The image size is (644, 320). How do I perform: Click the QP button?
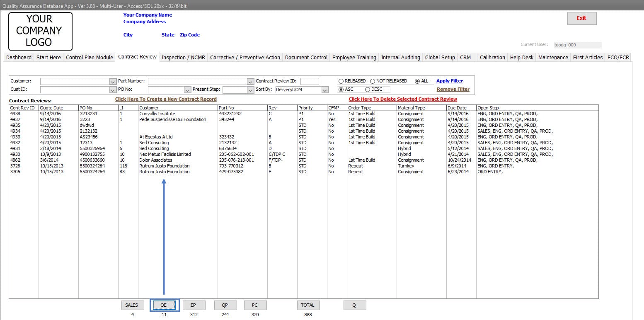[225, 305]
